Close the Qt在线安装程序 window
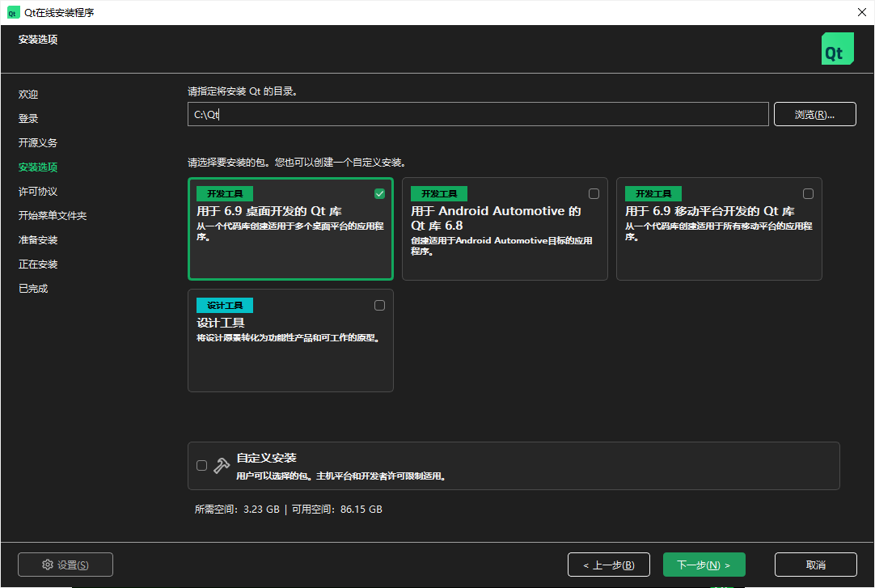 coord(861,12)
